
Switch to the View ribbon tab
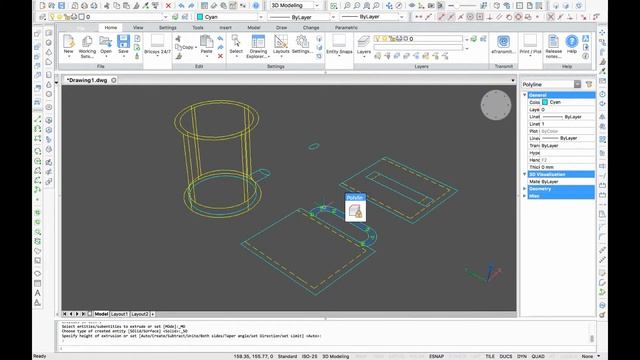[x=138, y=27]
